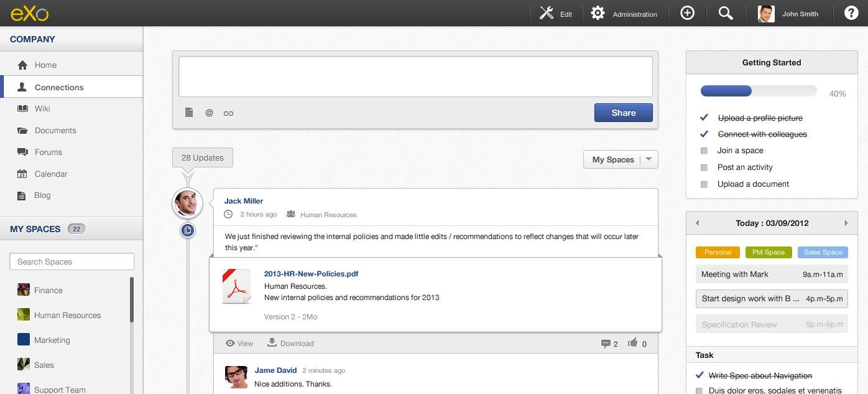Click the @ mention icon in composer
The image size is (868, 394).
click(209, 113)
